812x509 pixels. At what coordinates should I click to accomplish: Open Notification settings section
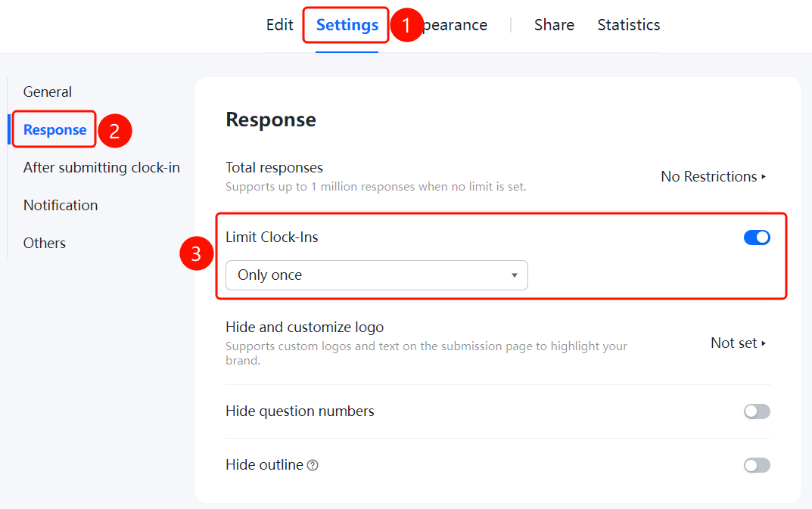click(61, 205)
